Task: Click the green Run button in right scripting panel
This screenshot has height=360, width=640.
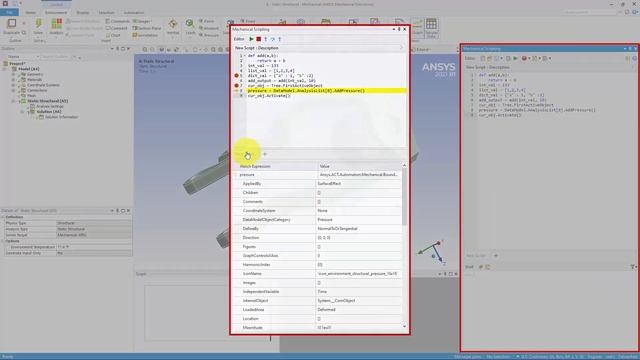Action: (516, 58)
